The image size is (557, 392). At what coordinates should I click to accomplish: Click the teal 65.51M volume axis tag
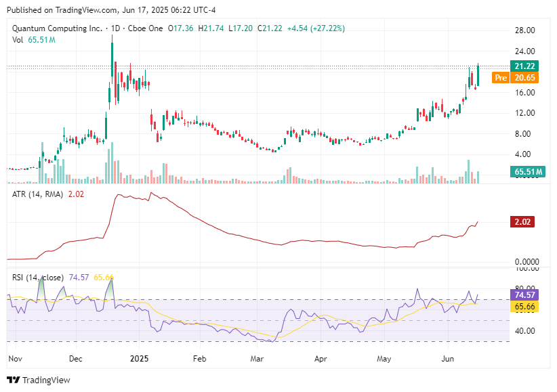[x=528, y=172]
